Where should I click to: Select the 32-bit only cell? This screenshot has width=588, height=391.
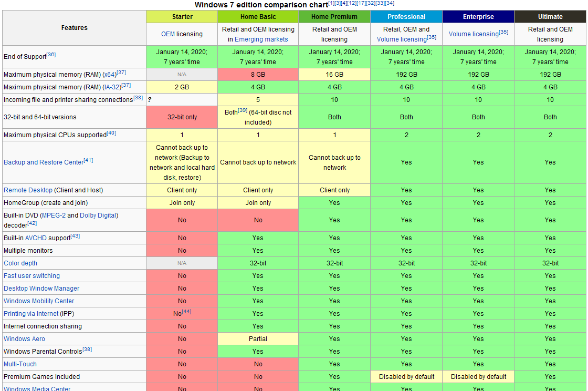pyautogui.click(x=182, y=117)
